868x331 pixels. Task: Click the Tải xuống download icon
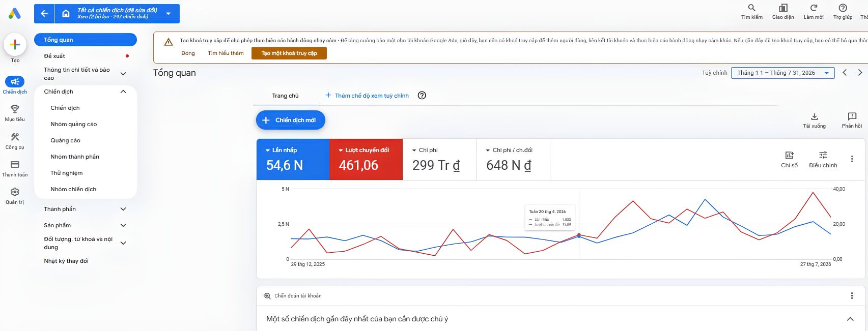(815, 116)
